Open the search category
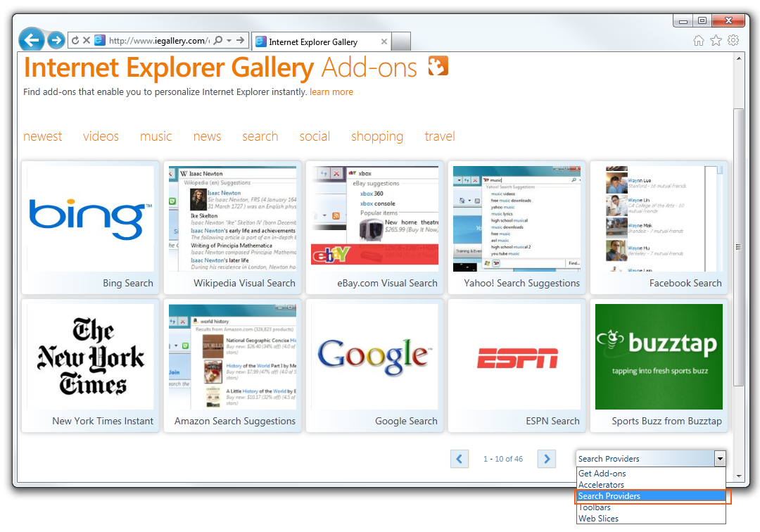Image resolution: width=760 pixels, height=532 pixels. [x=260, y=136]
